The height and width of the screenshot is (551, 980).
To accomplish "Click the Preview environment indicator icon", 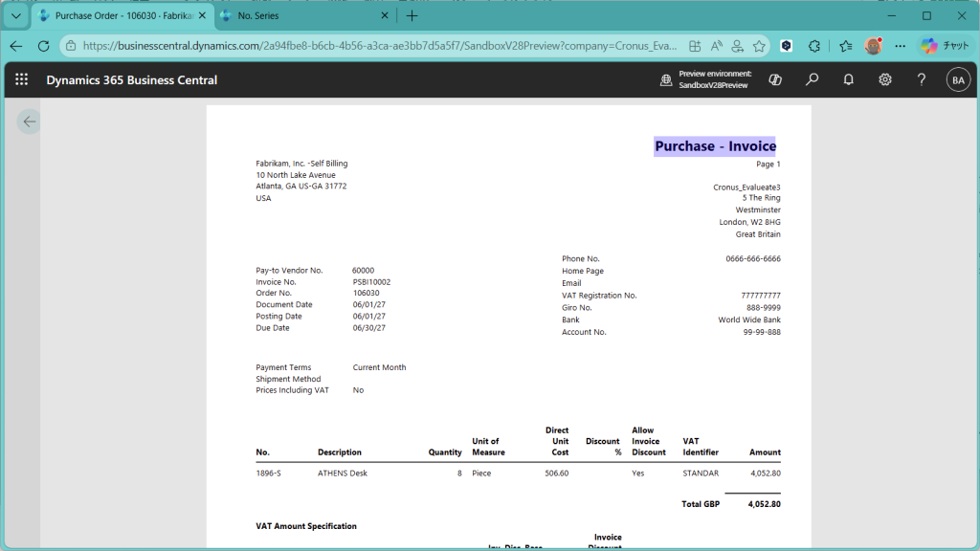I will point(666,80).
